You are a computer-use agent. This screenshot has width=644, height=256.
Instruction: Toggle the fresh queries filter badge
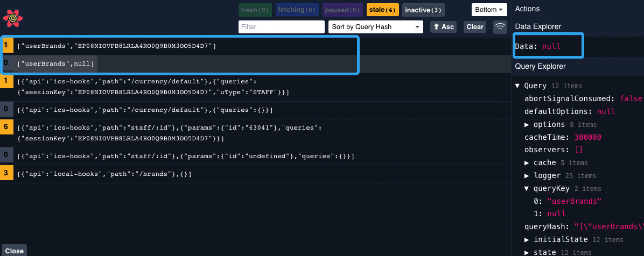coord(255,10)
